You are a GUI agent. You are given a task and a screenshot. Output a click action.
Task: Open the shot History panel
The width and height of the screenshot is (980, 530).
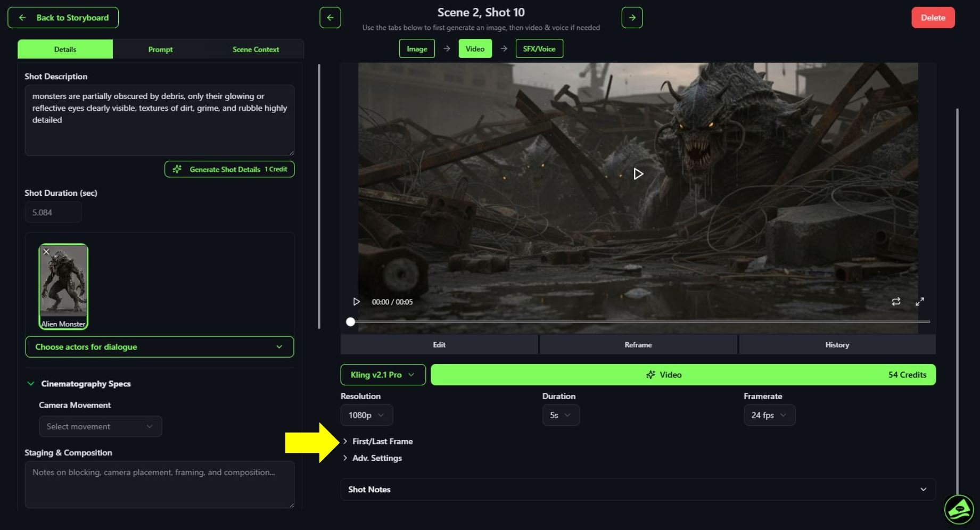837,344
